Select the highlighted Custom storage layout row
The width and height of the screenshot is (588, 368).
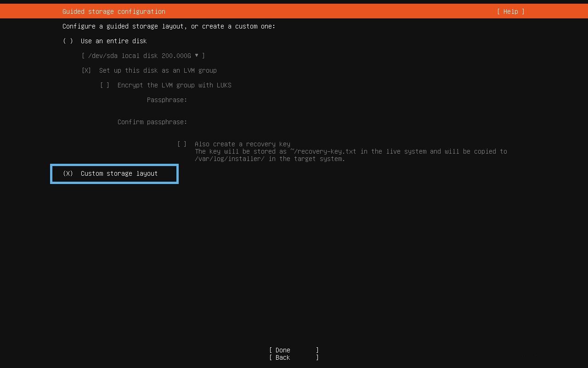tap(114, 174)
